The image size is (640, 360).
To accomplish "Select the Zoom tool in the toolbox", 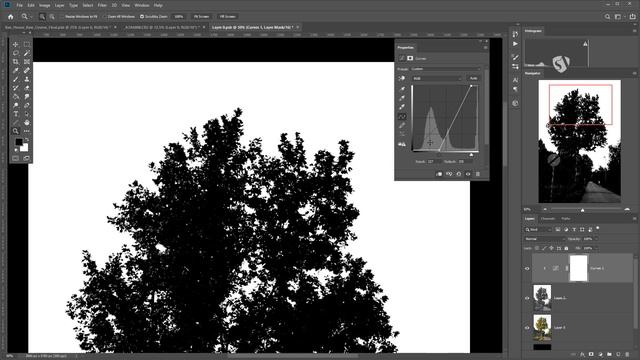I will click(16, 131).
